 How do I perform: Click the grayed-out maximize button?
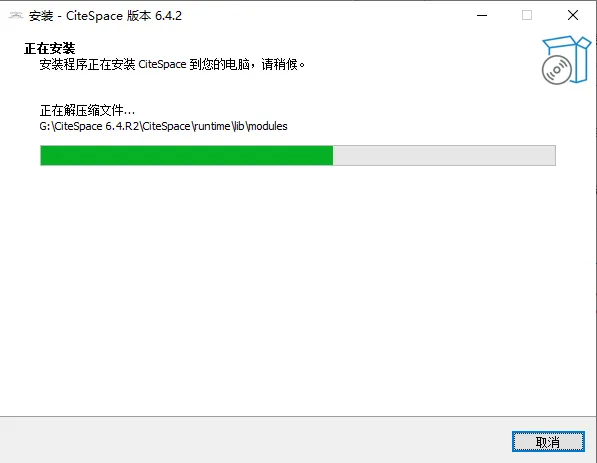click(527, 16)
